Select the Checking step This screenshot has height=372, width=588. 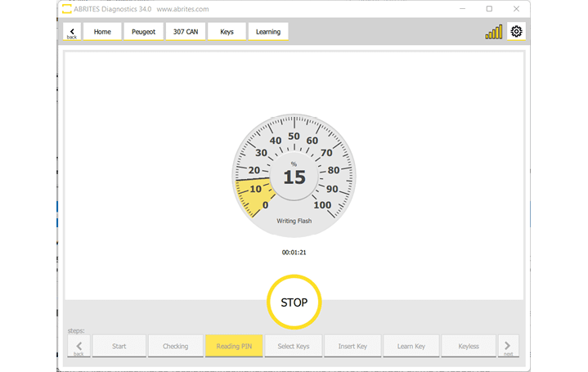[x=175, y=346]
